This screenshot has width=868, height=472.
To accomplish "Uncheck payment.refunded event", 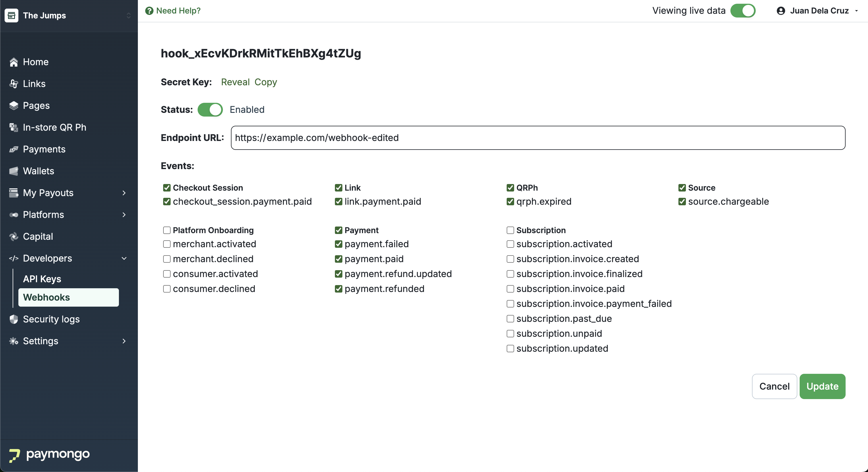I will pyautogui.click(x=339, y=289).
